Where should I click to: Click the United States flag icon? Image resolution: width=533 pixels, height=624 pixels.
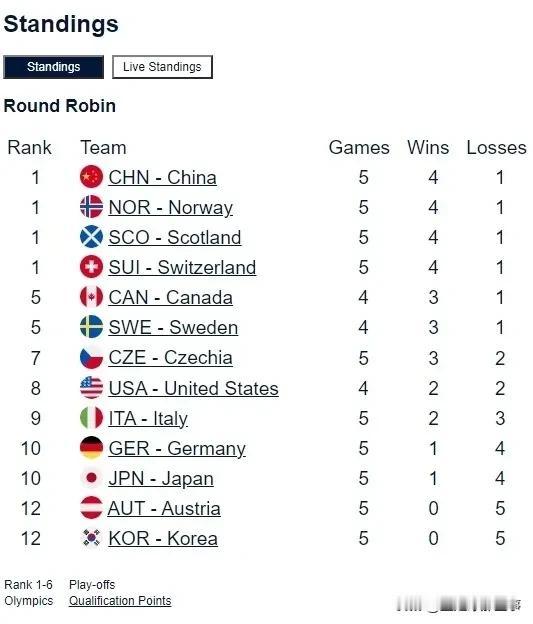(92, 387)
